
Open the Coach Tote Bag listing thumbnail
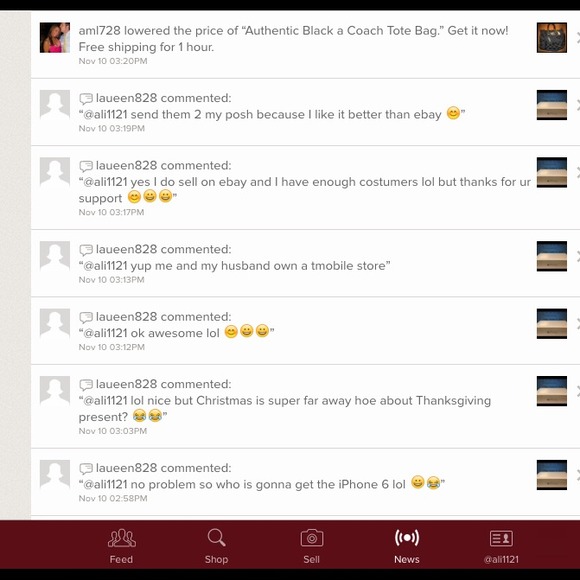coord(552,37)
